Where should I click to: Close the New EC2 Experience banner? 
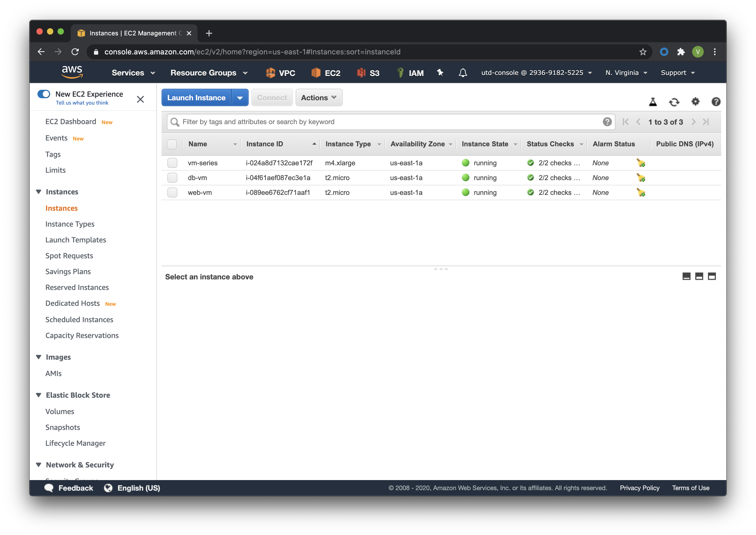tap(140, 99)
